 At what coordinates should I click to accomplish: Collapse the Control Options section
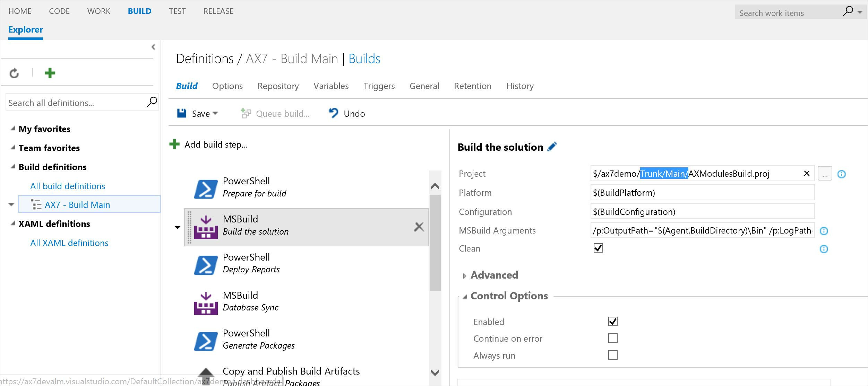465,297
